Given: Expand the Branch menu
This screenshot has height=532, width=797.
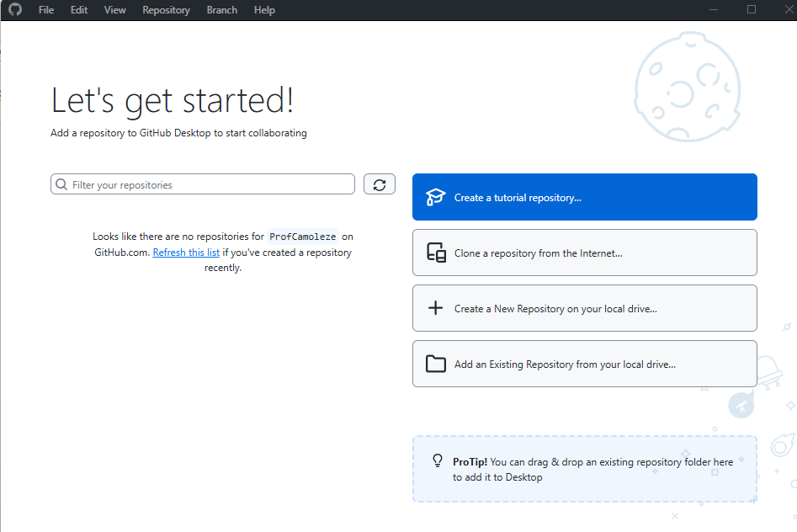Looking at the screenshot, I should (222, 10).
